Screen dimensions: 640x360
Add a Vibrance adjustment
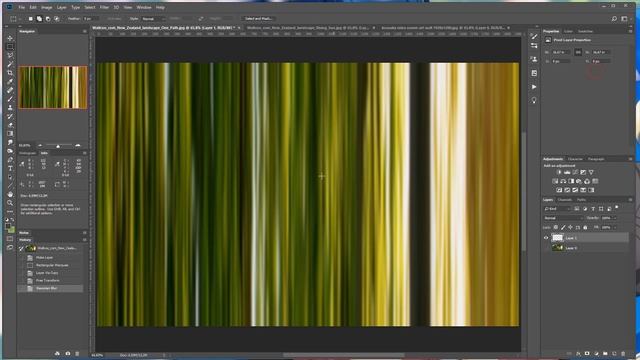point(591,172)
